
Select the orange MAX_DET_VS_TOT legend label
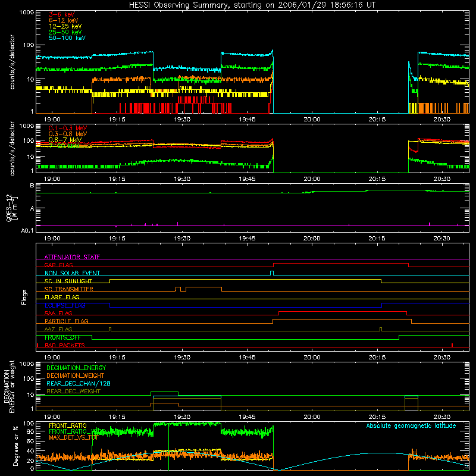click(73, 437)
